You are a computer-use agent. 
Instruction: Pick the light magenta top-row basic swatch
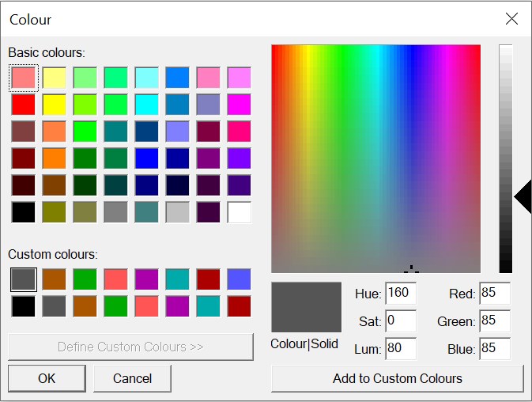click(240, 78)
